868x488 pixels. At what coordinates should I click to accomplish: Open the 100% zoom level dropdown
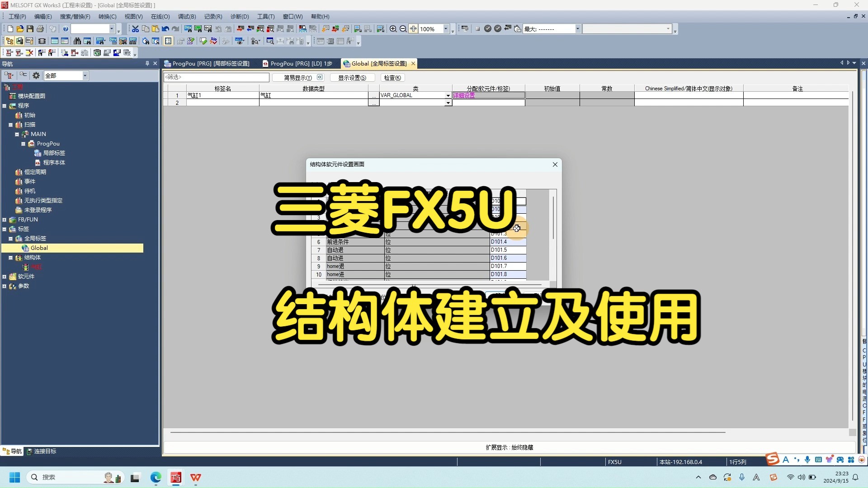[446, 28]
